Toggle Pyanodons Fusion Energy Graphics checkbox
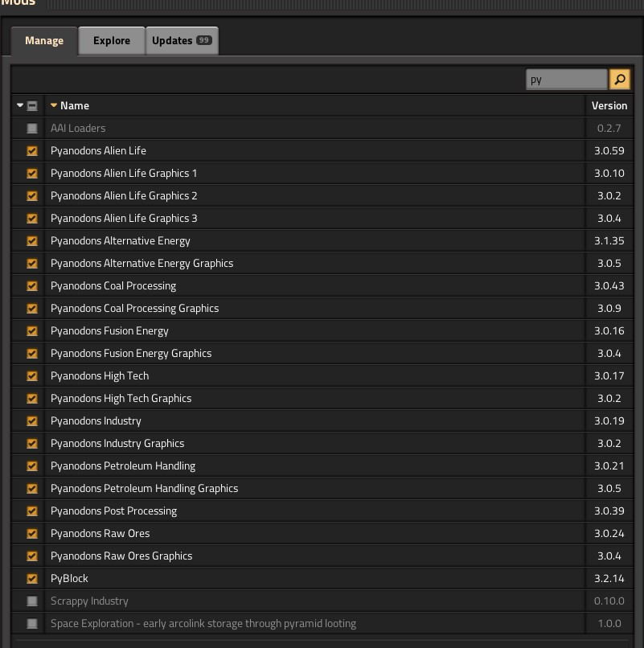The image size is (644, 648). click(x=32, y=353)
